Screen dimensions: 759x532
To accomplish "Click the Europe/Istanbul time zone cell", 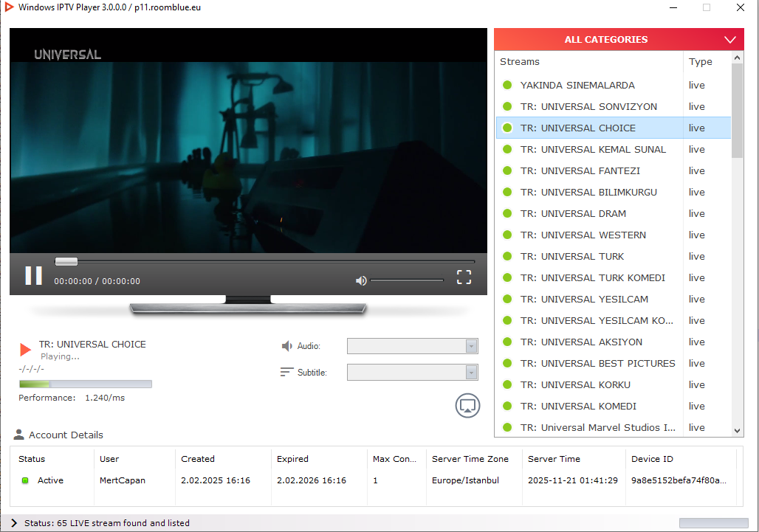I will pos(465,480).
